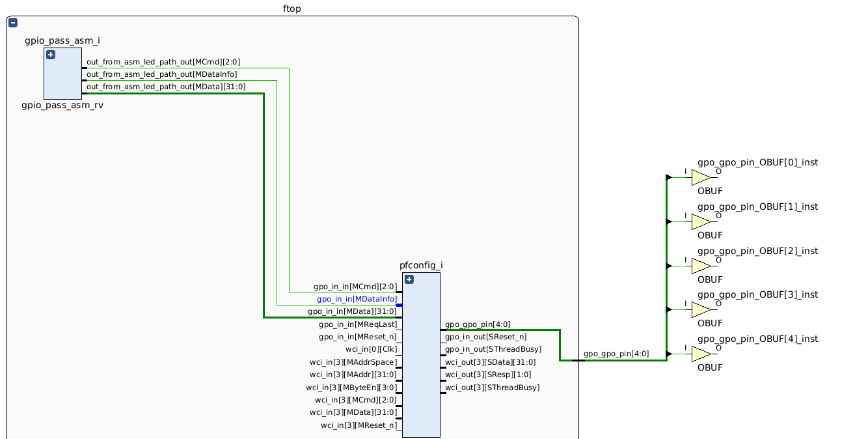
Task: Collapse the ftop hierarchy block
Action: coord(13,23)
